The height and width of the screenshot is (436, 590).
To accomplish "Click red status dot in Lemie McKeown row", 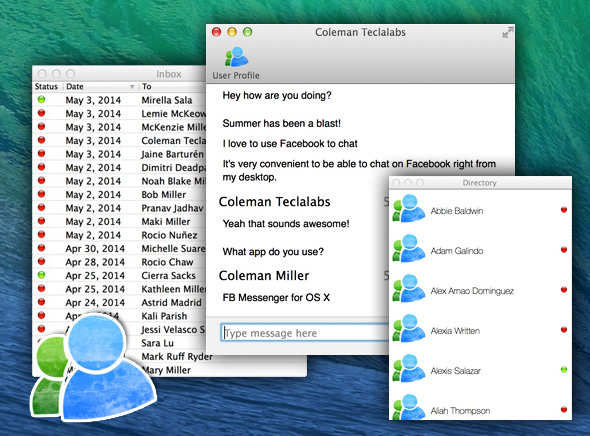I will tap(41, 113).
